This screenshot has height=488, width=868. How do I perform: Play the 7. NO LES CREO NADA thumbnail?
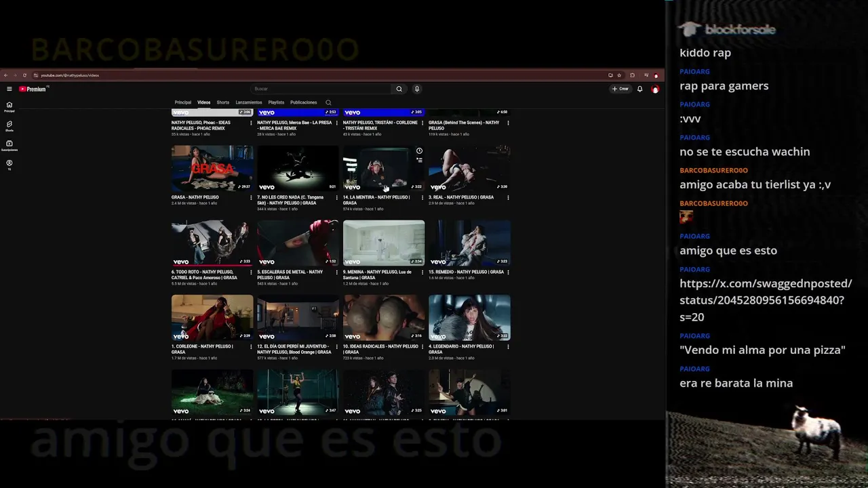[x=298, y=168]
